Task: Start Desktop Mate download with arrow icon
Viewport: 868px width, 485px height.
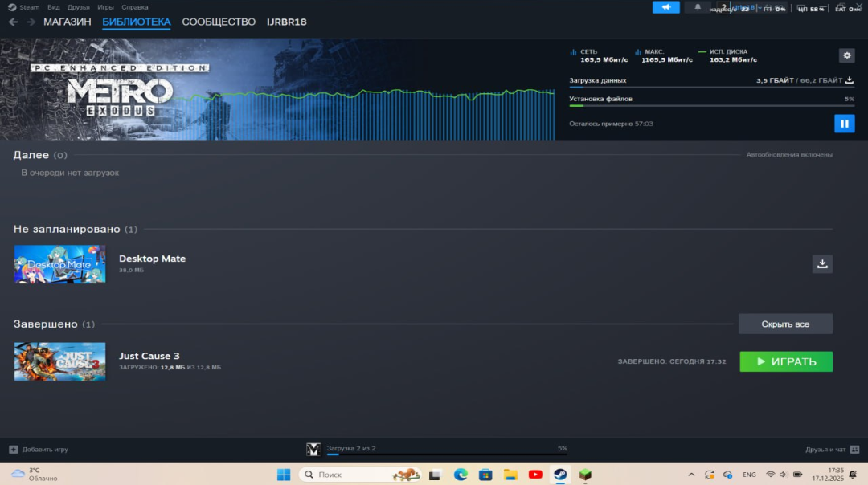Action: [x=822, y=263]
